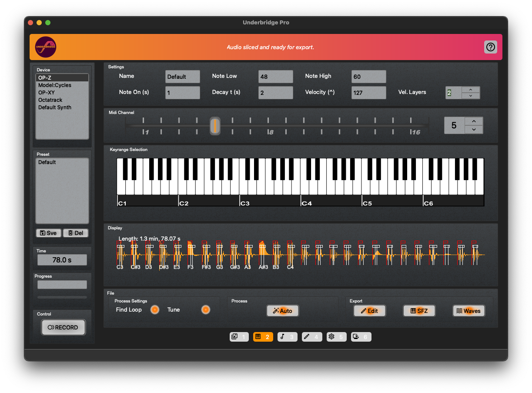Image resolution: width=532 pixels, height=393 pixels.
Task: Click the Velocity field
Action: (369, 93)
